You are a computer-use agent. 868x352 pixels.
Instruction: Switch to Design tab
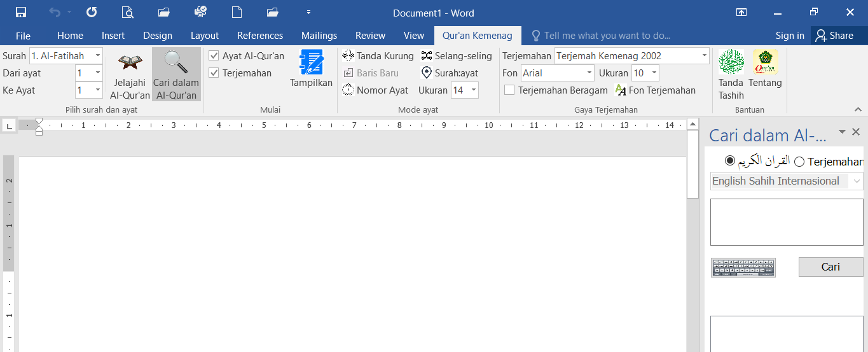pos(158,36)
